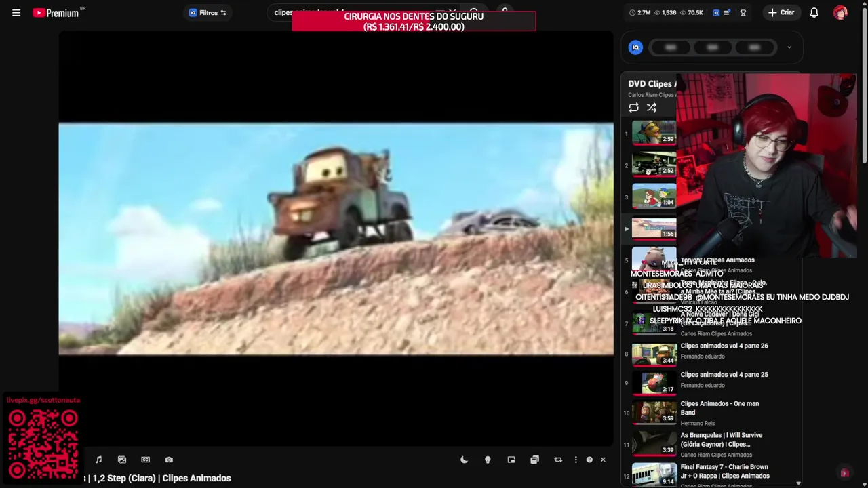
Task: Click the music note icon under player
Action: click(98, 460)
